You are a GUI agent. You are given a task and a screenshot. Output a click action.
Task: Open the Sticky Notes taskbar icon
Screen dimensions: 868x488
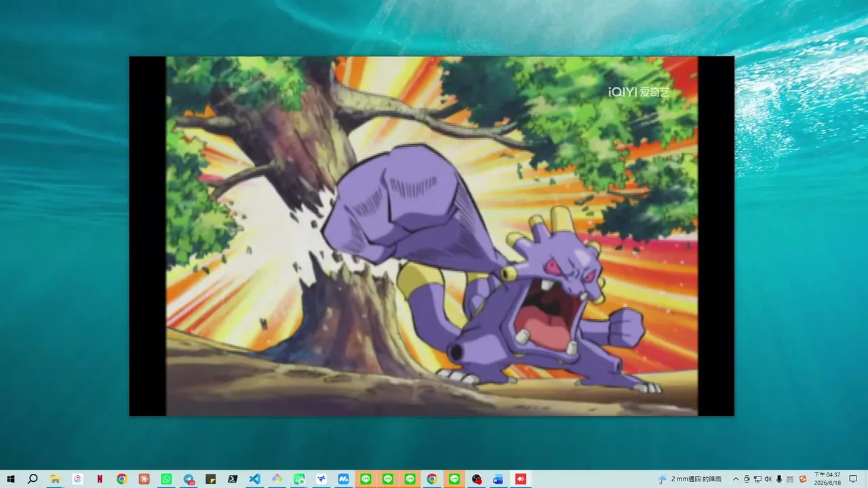pyautogui.click(x=210, y=479)
